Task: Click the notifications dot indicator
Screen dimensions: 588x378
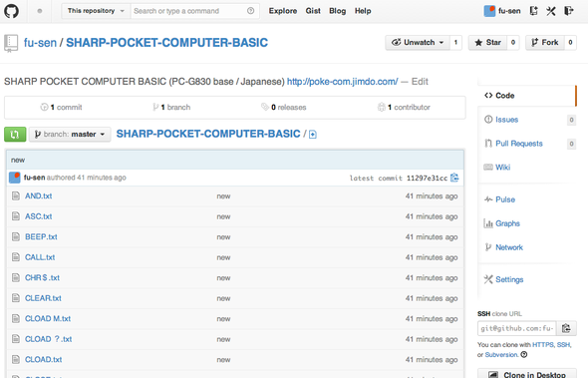Action: [x=40, y=11]
